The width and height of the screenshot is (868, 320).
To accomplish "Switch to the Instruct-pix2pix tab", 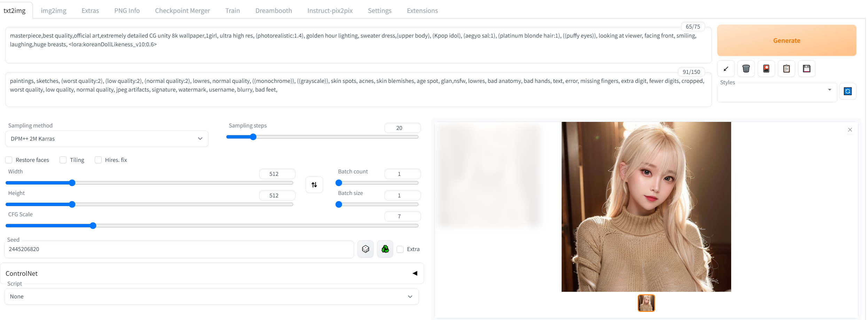I will pyautogui.click(x=330, y=10).
